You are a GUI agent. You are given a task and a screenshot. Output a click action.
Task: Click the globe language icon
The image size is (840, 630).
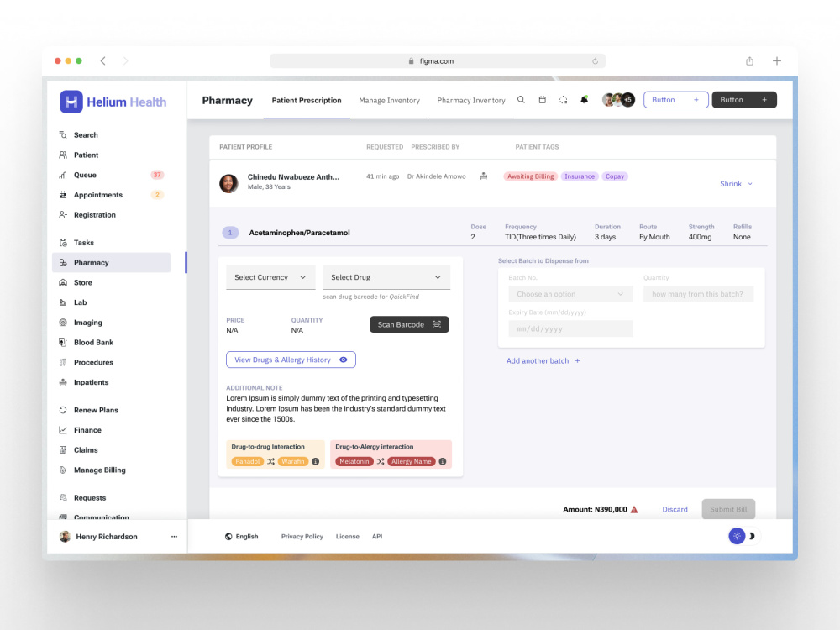click(228, 536)
